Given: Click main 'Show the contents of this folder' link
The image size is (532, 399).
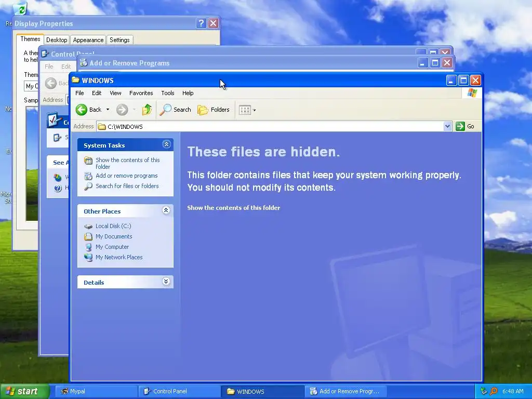Looking at the screenshot, I should pyautogui.click(x=233, y=208).
